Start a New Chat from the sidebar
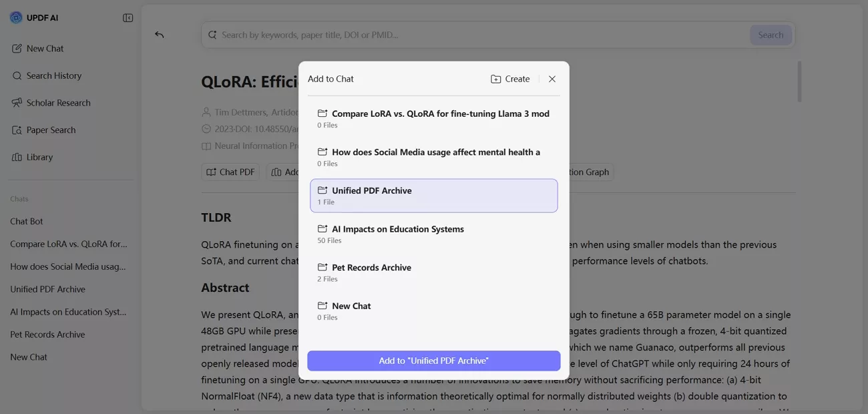 [45, 49]
